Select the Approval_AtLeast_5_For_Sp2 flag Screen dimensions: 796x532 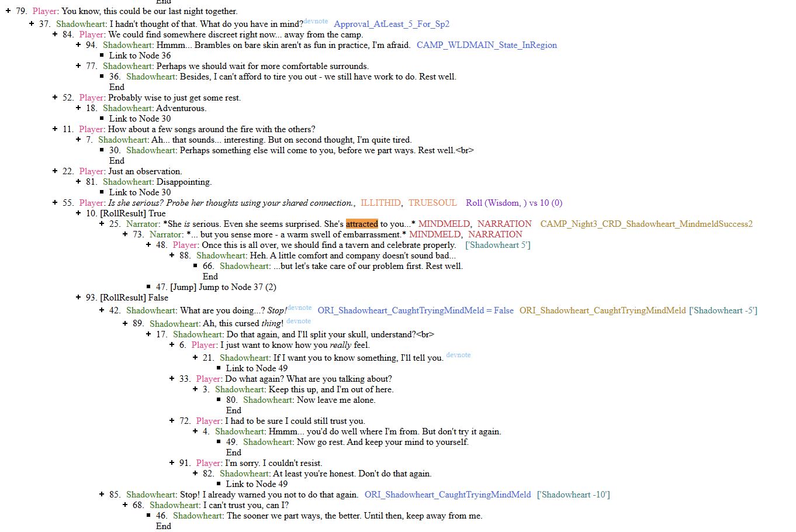[x=392, y=24]
